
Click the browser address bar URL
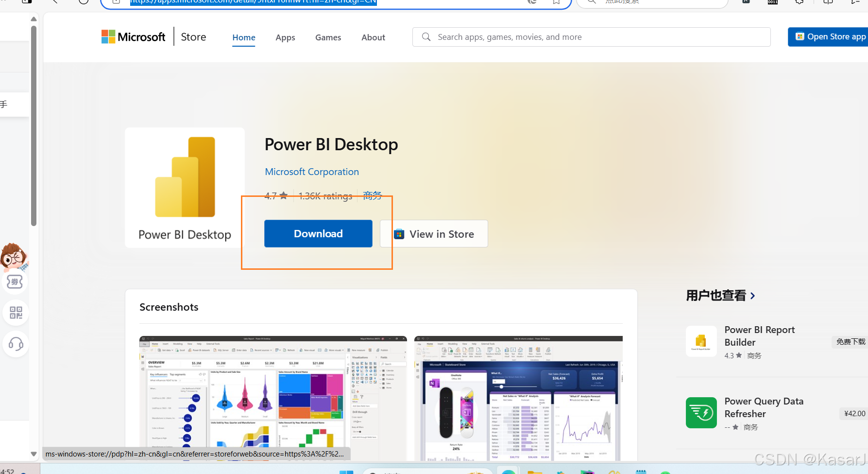pos(253,2)
